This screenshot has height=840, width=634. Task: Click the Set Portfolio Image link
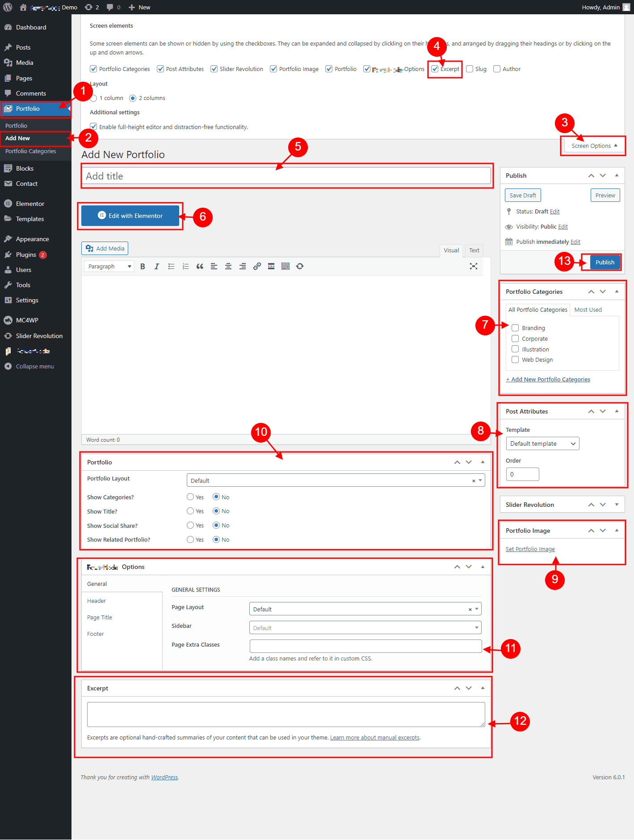(x=530, y=549)
